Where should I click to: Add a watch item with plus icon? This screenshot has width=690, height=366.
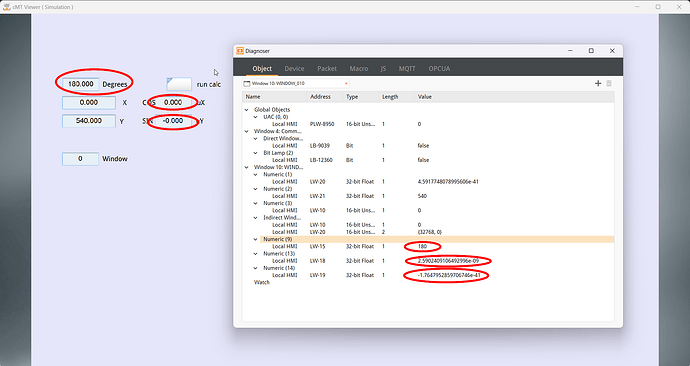tap(598, 83)
